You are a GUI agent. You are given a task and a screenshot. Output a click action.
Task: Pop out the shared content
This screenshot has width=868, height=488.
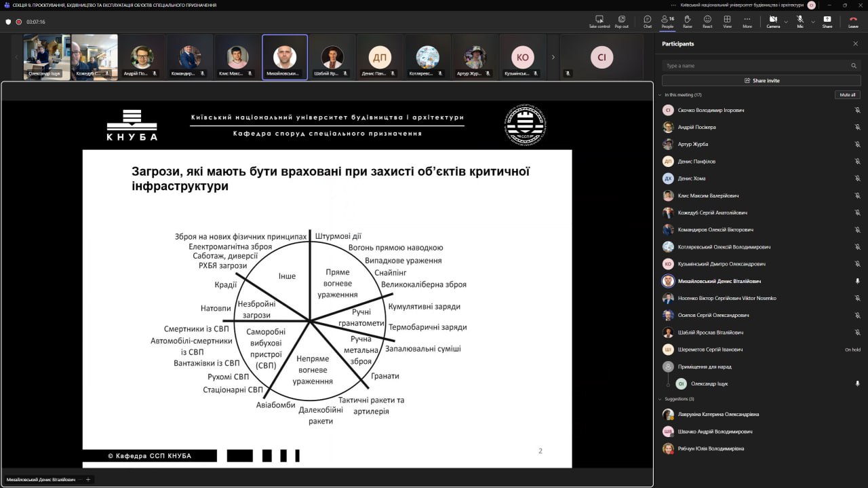tap(621, 21)
